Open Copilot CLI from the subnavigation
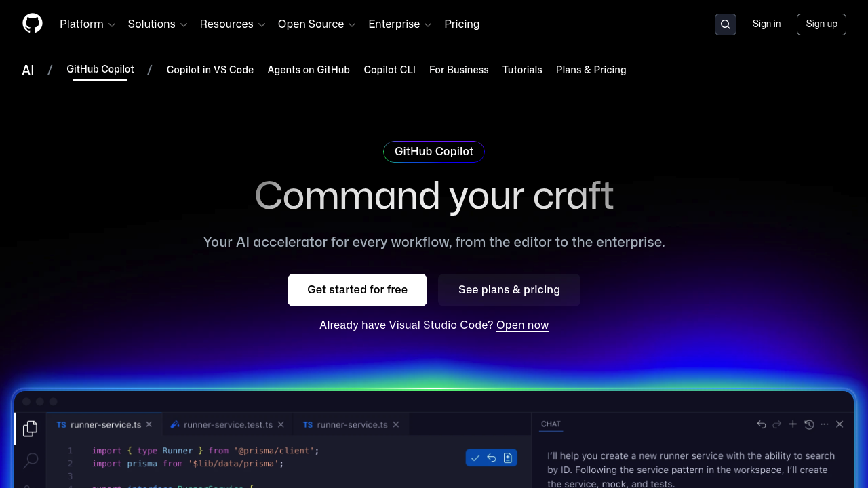 pos(389,70)
